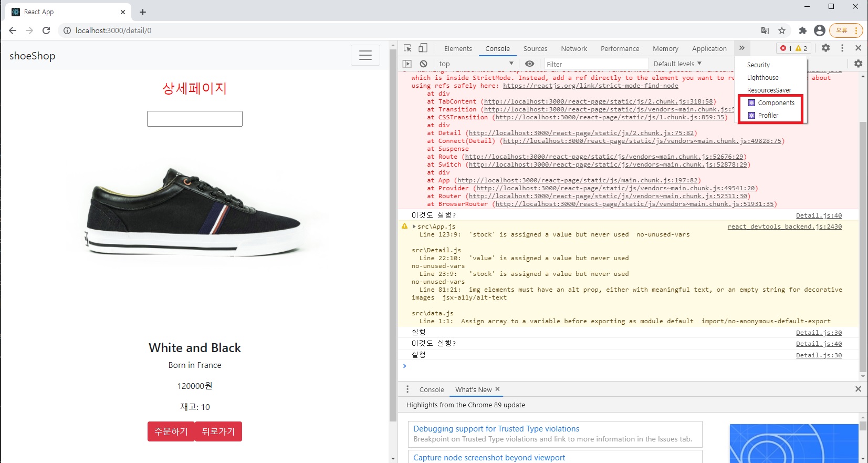Click the inspect element picker icon

[407, 48]
